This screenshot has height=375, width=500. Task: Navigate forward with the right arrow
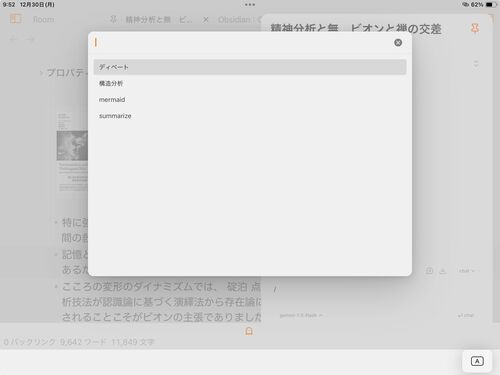pyautogui.click(x=30, y=39)
